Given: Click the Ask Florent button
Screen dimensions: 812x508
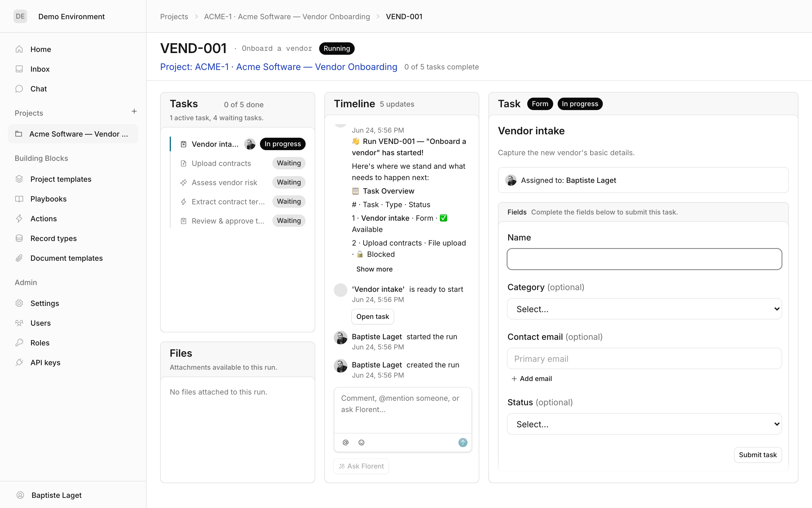Looking at the screenshot, I should coord(361,466).
